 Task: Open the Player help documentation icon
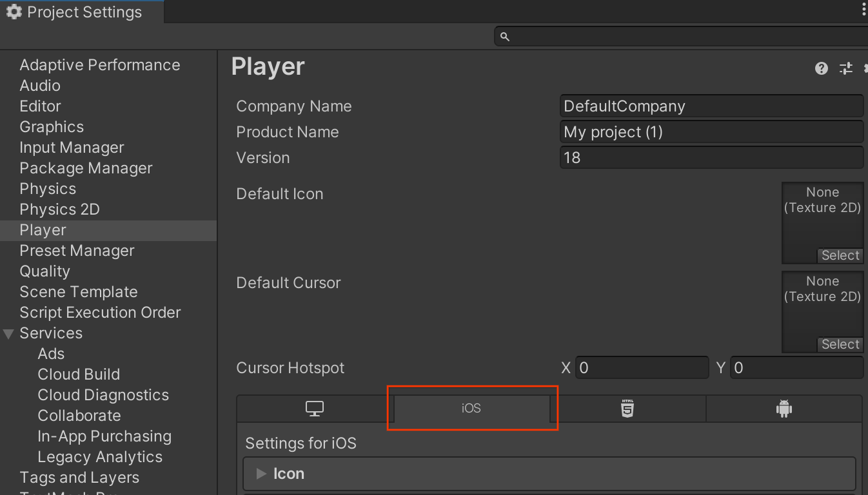821,68
